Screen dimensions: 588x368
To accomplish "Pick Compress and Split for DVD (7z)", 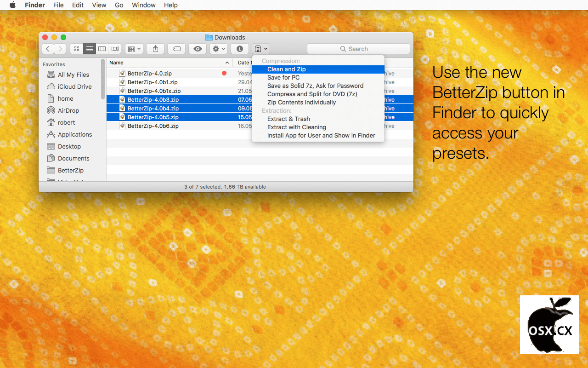I will click(x=318, y=94).
